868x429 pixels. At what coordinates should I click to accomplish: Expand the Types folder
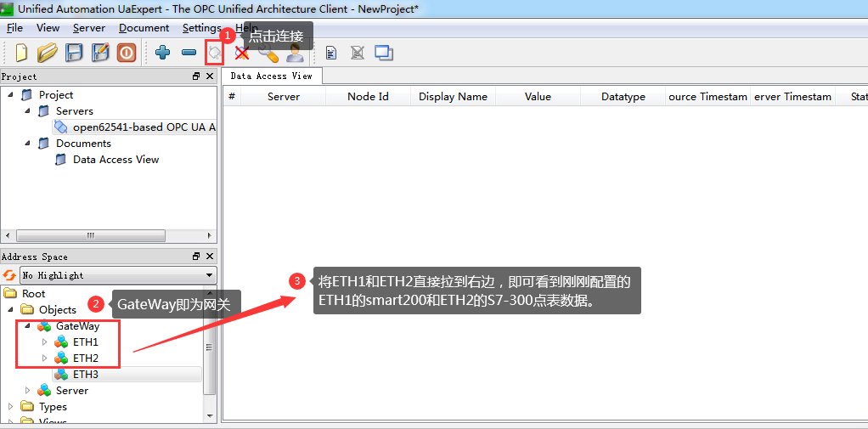point(10,406)
